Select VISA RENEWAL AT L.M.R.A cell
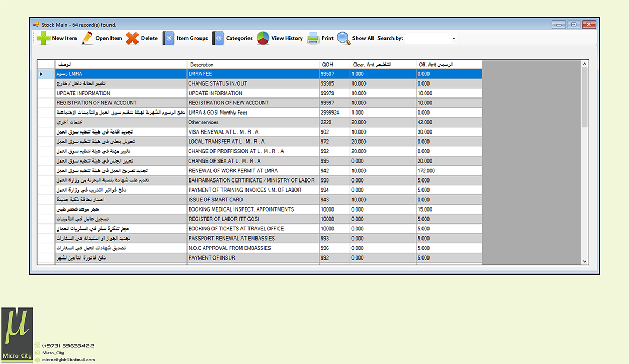This screenshot has width=629, height=364. point(253,132)
